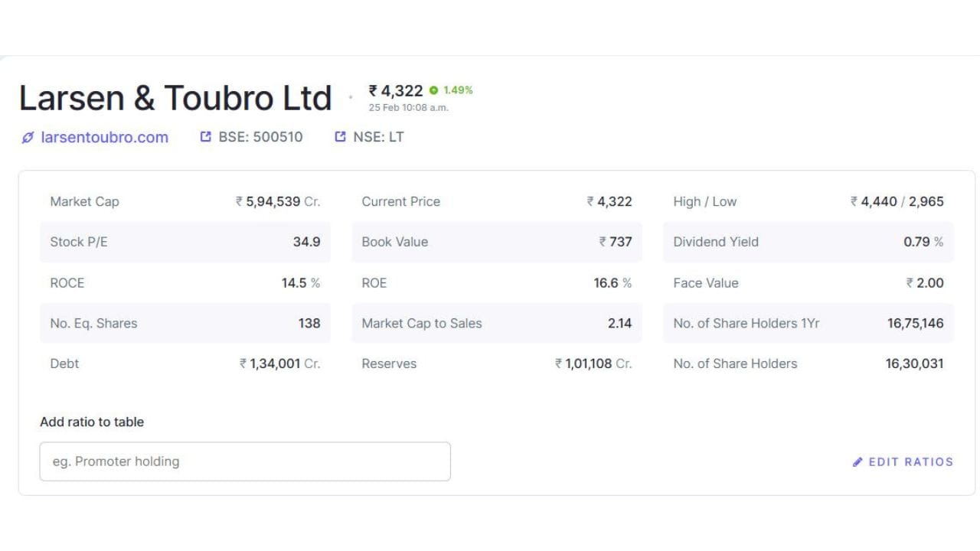The height and width of the screenshot is (551, 980).
Task: Click the Reserves ratio row
Action: pos(496,364)
